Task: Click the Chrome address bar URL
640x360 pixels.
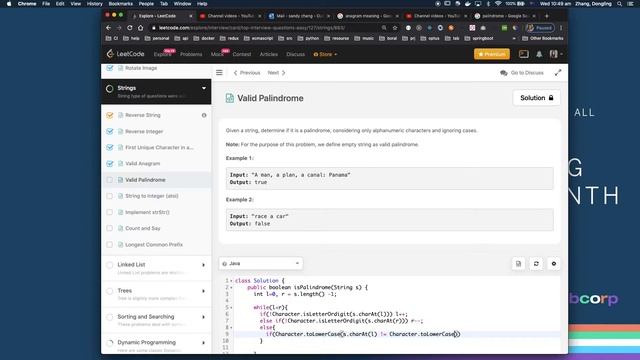Action: [252, 28]
